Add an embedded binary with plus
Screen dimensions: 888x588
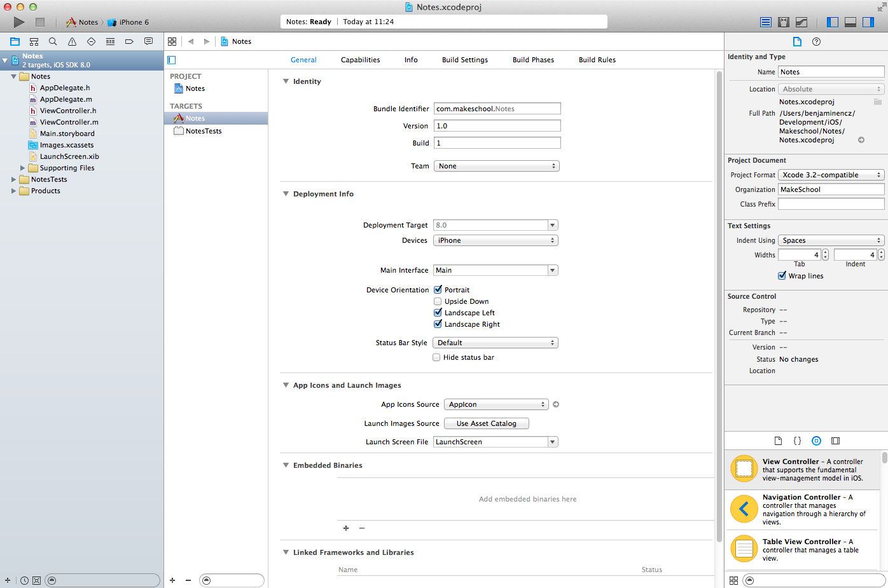[346, 528]
